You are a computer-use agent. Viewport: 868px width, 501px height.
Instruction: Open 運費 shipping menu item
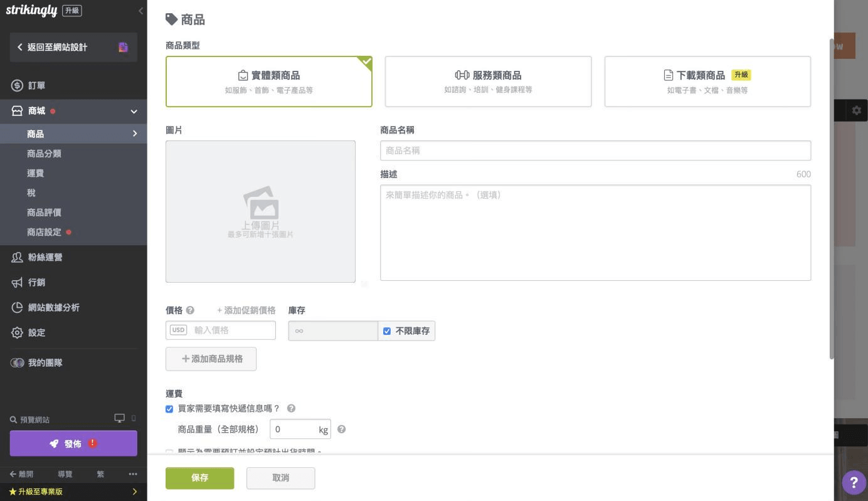click(36, 173)
